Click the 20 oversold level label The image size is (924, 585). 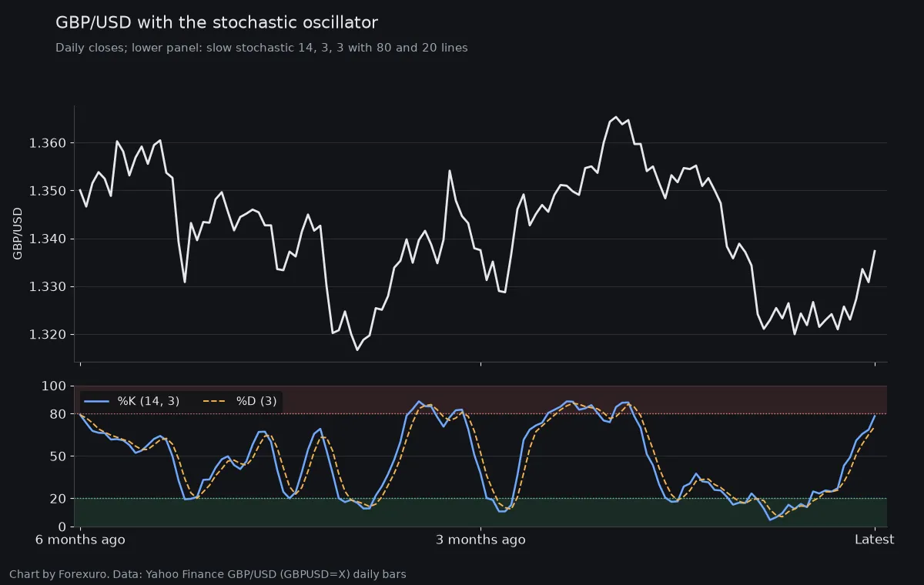pyautogui.click(x=59, y=499)
